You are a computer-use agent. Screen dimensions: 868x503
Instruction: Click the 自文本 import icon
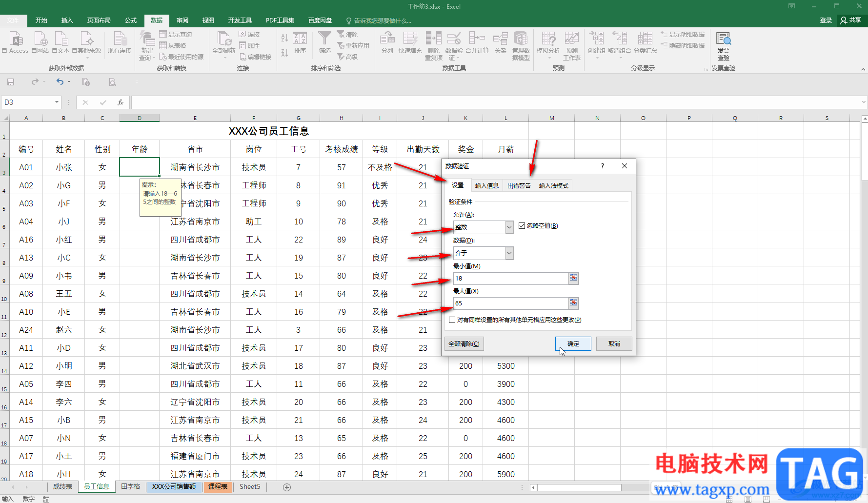click(x=61, y=42)
